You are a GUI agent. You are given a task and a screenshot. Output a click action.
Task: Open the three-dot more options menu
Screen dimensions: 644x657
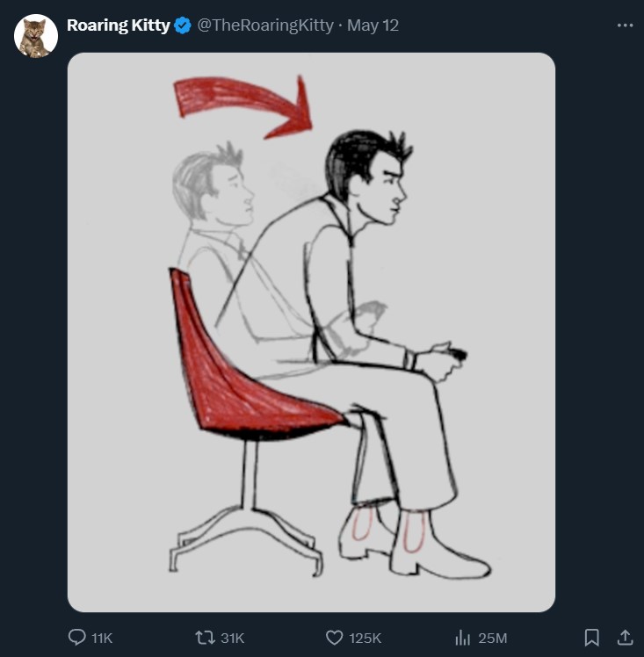click(625, 25)
